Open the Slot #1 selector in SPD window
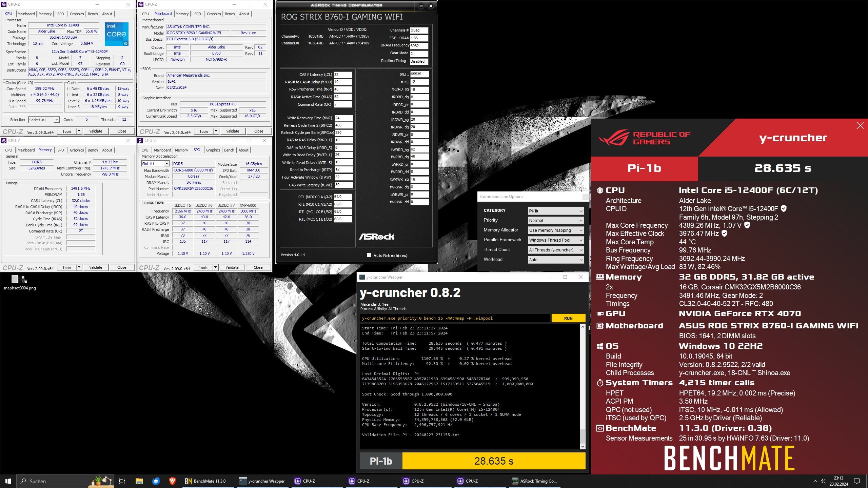This screenshot has width=868, height=488. tap(155, 164)
